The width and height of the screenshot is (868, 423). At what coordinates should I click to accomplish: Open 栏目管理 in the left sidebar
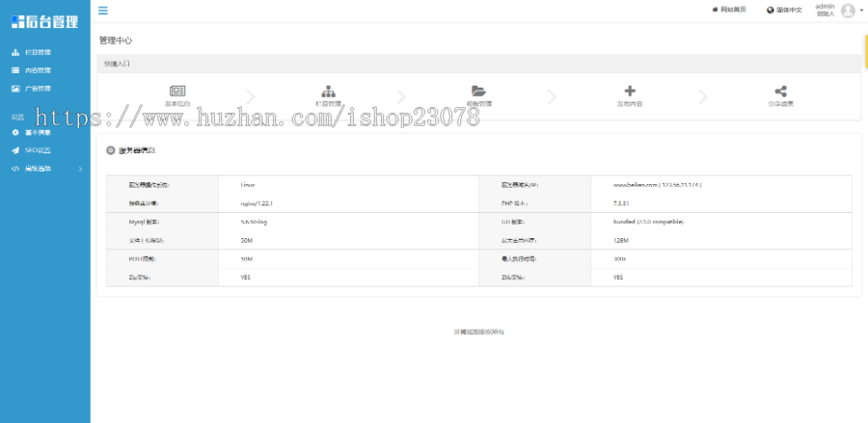38,53
